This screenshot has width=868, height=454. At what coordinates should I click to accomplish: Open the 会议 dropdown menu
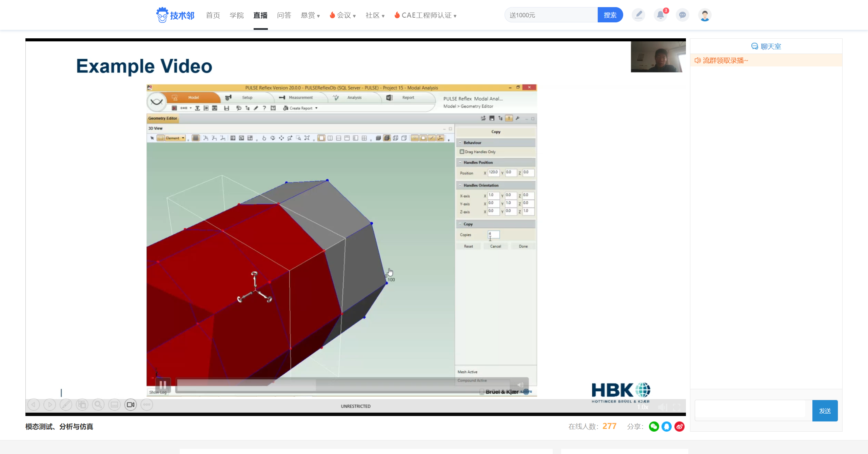pyautogui.click(x=343, y=15)
